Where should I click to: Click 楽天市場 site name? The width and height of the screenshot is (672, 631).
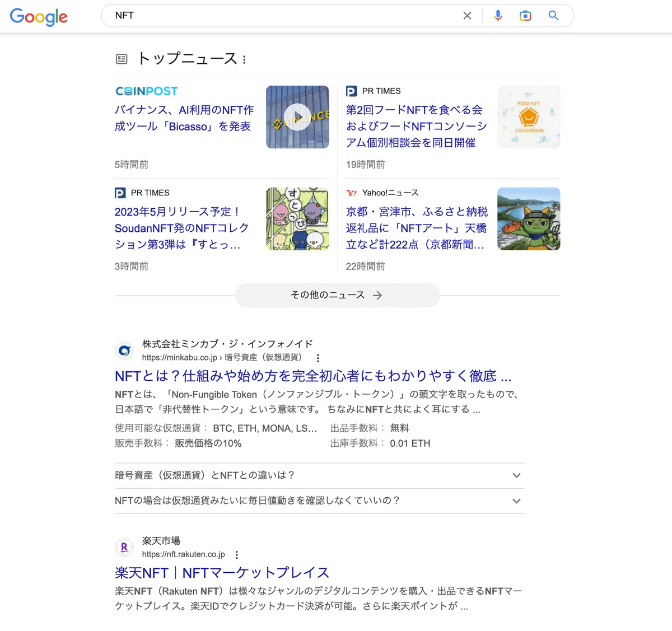pyautogui.click(x=161, y=541)
